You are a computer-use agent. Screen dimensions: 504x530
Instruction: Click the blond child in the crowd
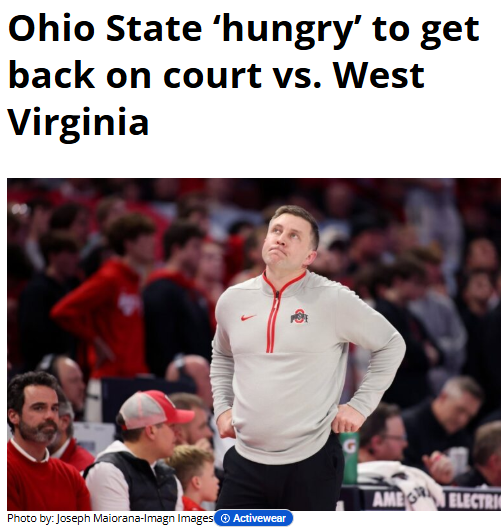(x=194, y=477)
